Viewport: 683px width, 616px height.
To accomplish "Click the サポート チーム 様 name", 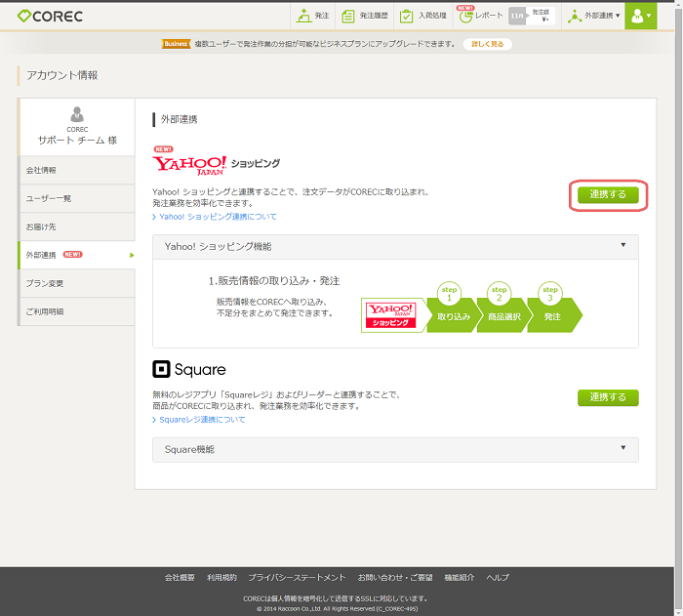I will click(77, 140).
